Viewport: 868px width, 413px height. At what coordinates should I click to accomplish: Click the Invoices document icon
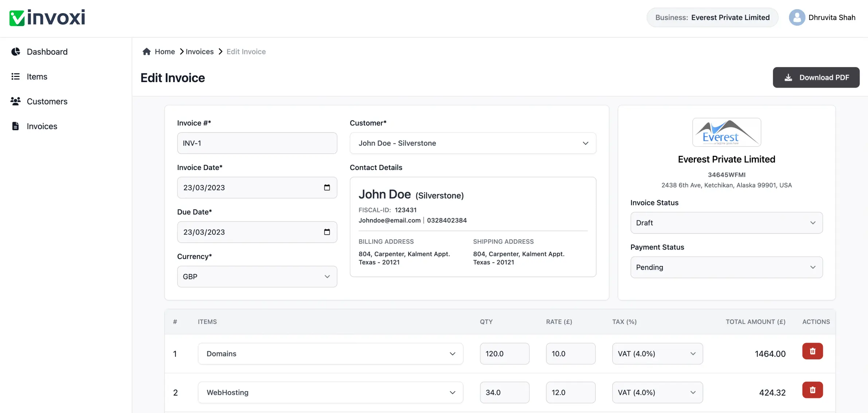pos(15,126)
